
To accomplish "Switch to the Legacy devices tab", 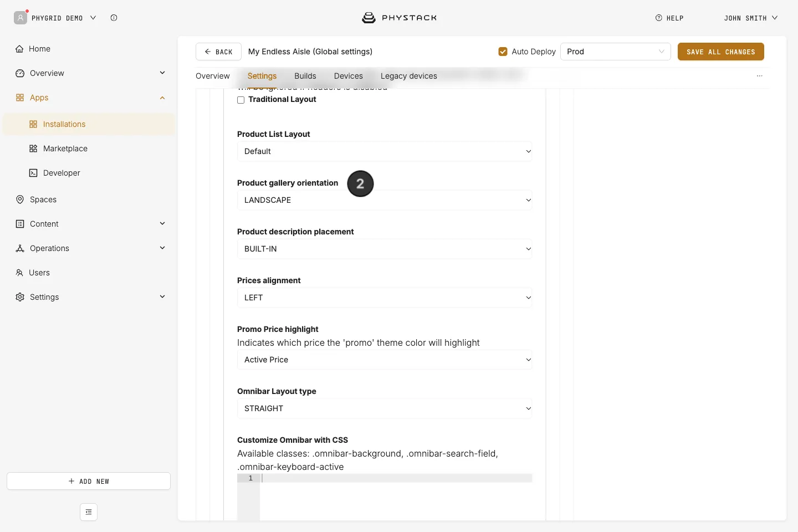I will pos(409,76).
